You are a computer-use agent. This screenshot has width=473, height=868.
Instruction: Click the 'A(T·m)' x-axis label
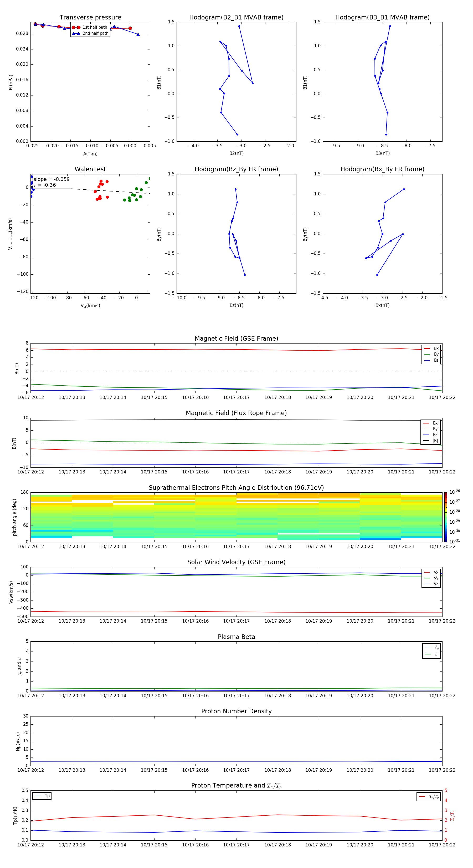pos(90,154)
